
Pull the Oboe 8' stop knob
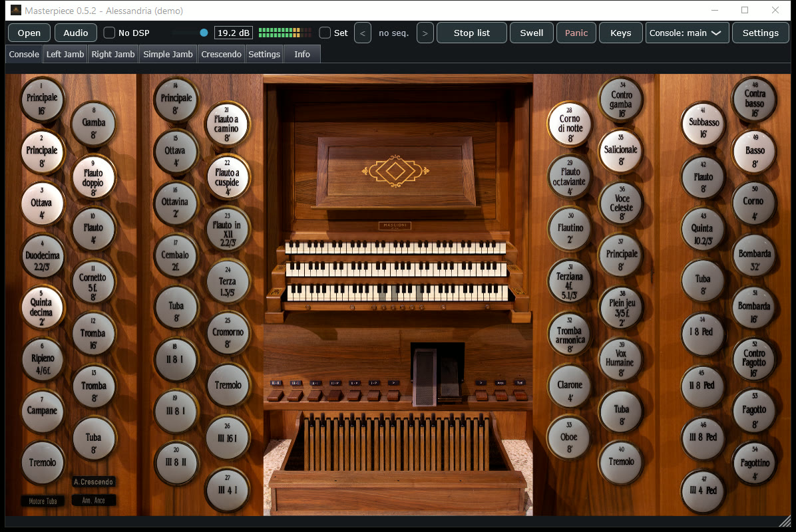pos(569,438)
